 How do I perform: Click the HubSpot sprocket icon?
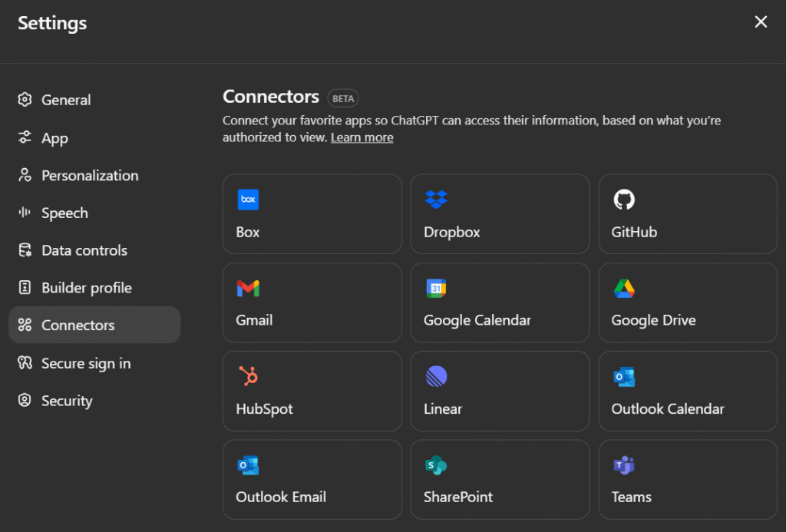tap(248, 376)
